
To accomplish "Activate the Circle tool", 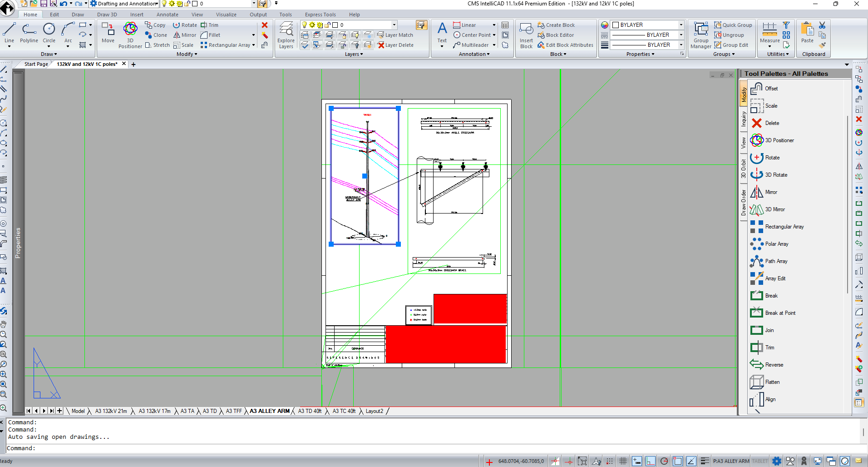I will tap(49, 33).
